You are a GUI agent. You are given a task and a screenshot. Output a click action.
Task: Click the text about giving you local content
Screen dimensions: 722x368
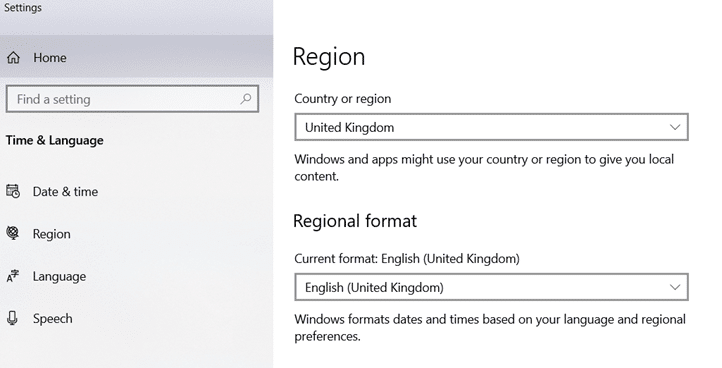484,168
